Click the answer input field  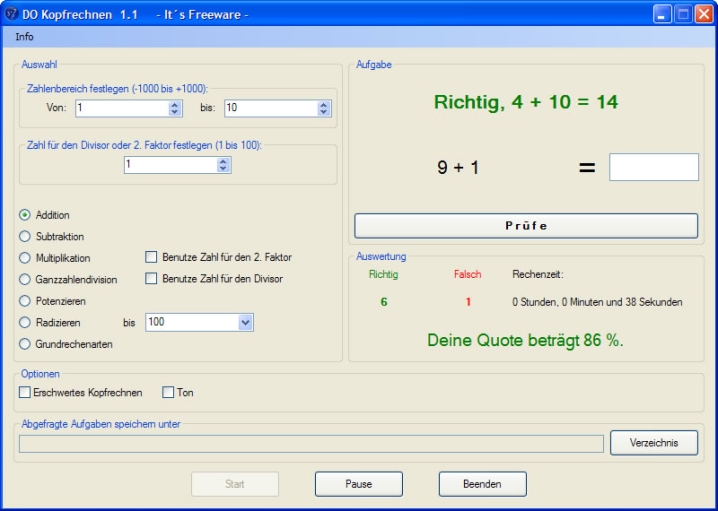(653, 167)
